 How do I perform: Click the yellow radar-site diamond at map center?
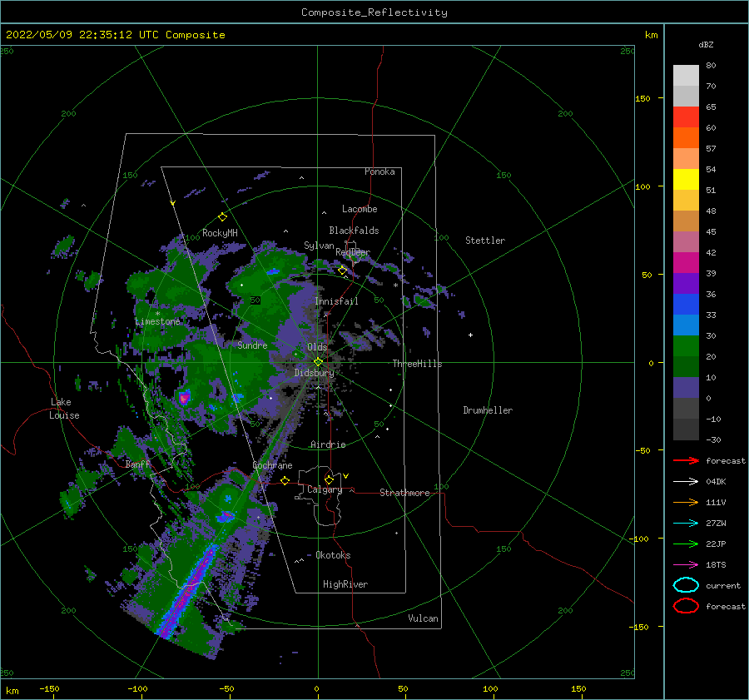(318, 362)
